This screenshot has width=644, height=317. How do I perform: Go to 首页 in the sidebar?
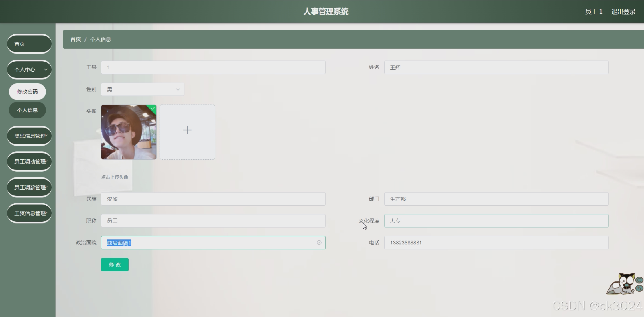[29, 44]
